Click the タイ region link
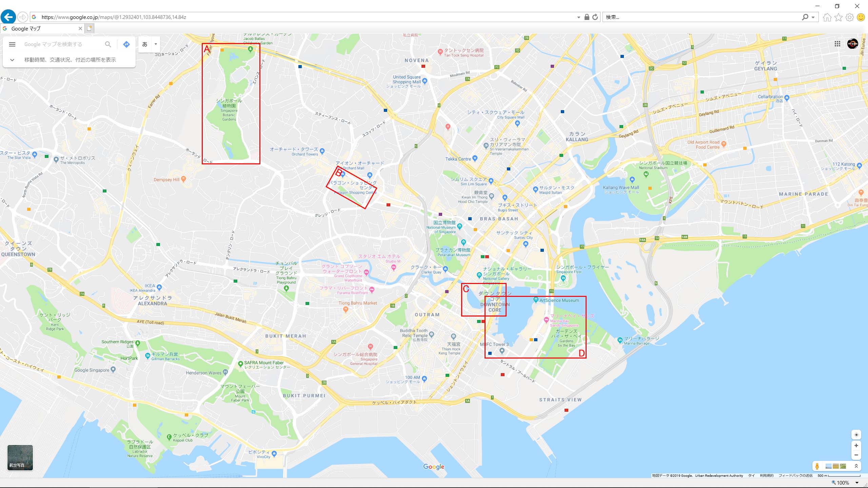 click(x=751, y=475)
